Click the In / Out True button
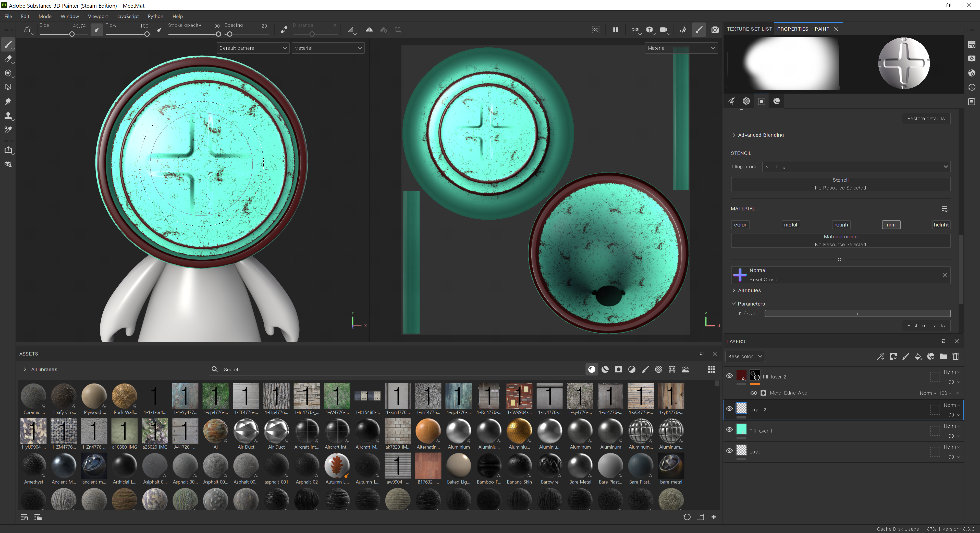The image size is (980, 533). [857, 313]
